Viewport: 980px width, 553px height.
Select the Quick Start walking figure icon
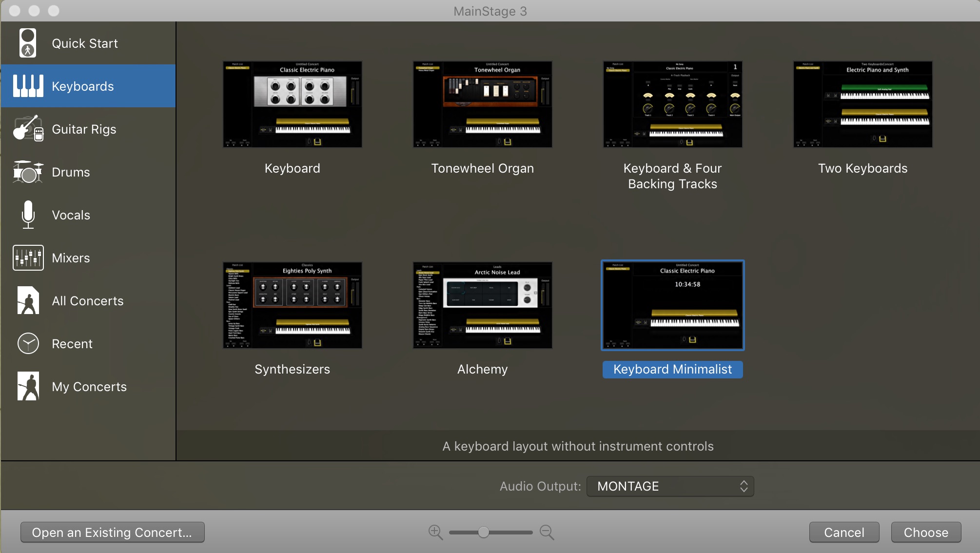pos(28,43)
